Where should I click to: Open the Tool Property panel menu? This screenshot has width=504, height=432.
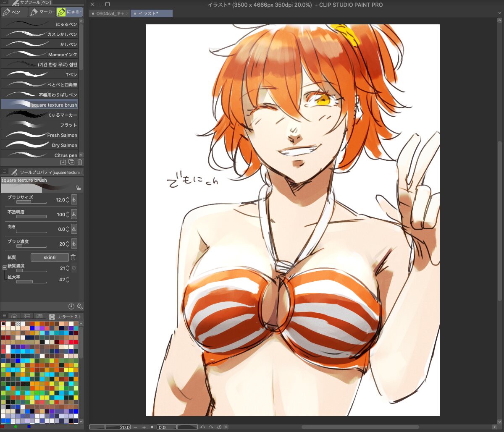point(5,172)
